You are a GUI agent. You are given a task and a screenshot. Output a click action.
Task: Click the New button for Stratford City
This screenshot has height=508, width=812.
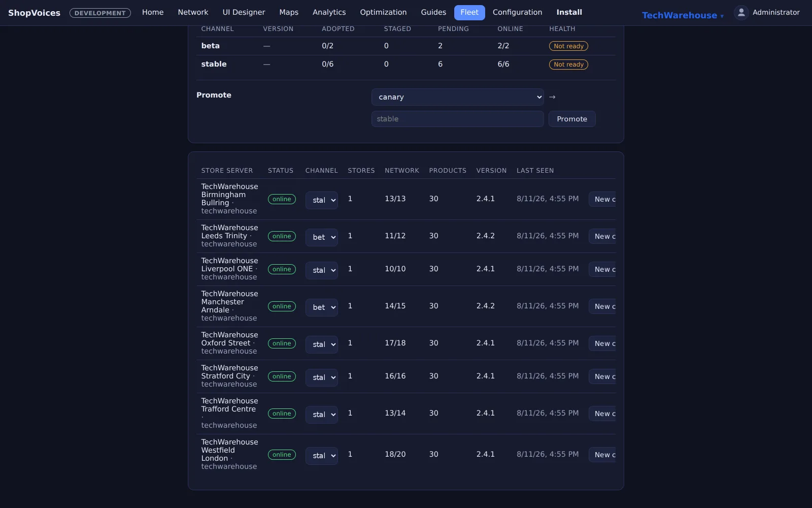[x=602, y=377]
